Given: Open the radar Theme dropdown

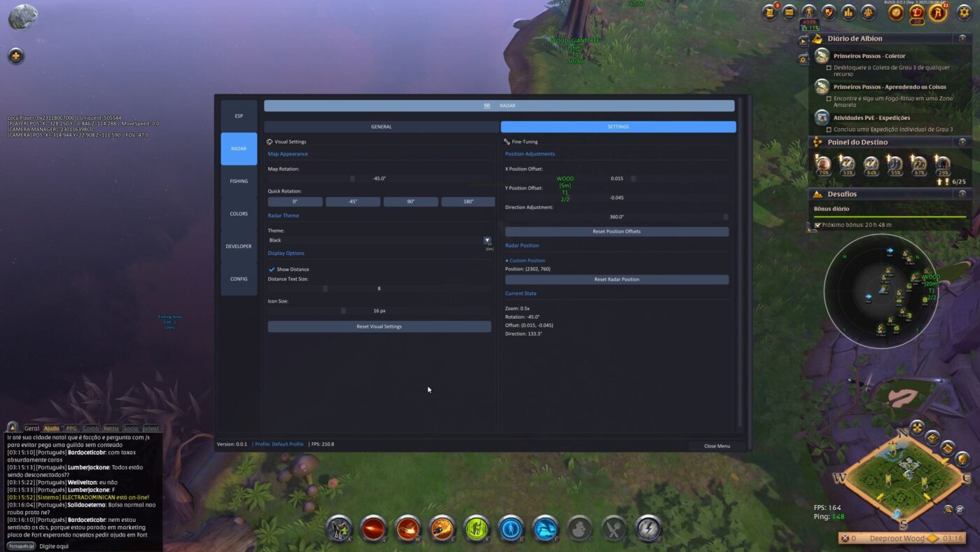Looking at the screenshot, I should (379, 240).
